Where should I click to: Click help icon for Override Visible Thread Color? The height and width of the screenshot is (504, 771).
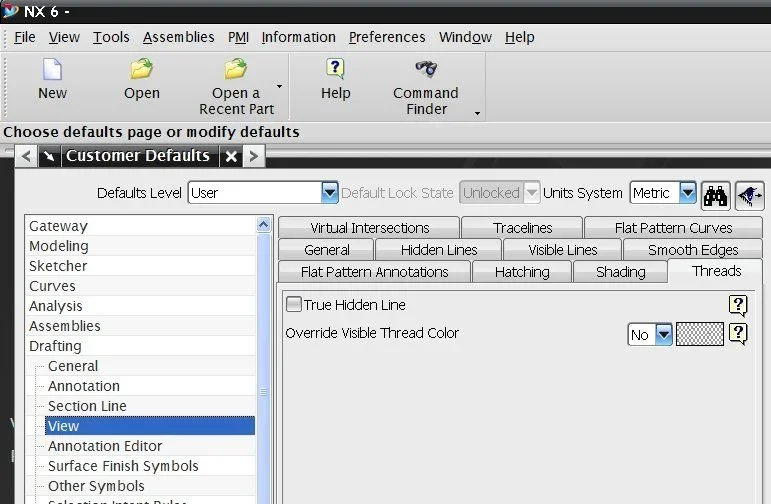click(738, 334)
